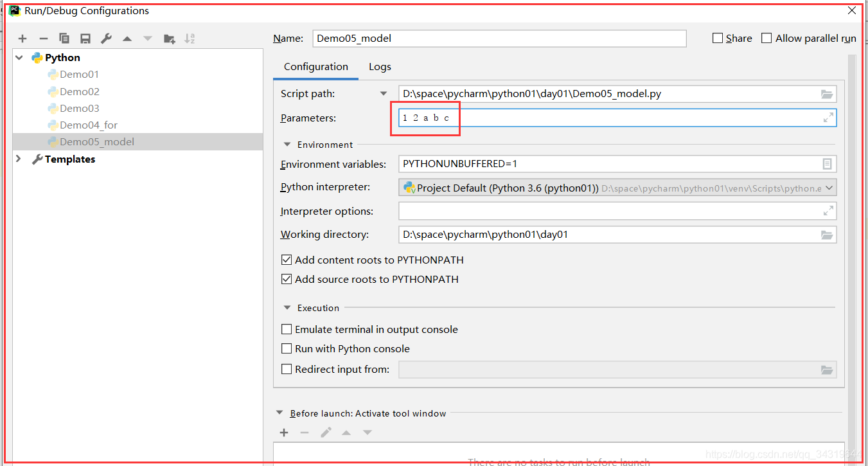Expand Interpreter options field icon

[829, 210]
